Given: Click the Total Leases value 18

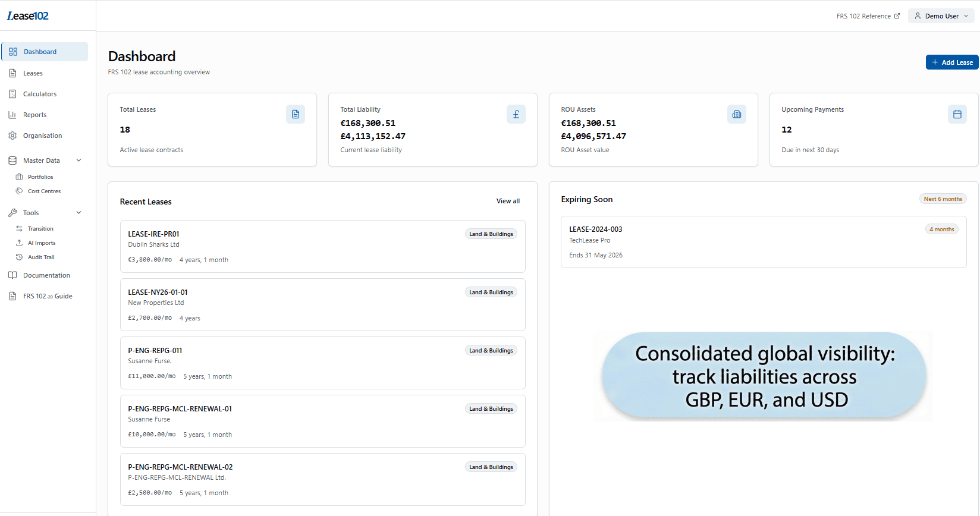Looking at the screenshot, I should point(125,130).
